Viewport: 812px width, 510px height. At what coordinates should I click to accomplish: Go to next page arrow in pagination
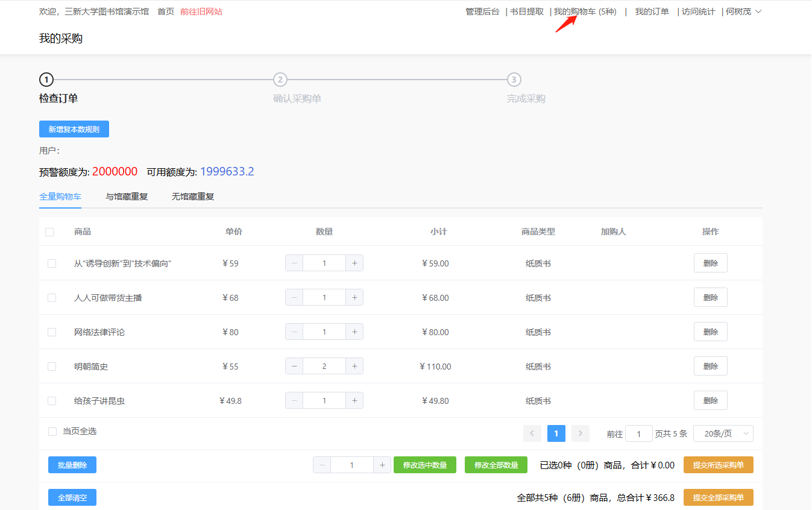tap(580, 433)
